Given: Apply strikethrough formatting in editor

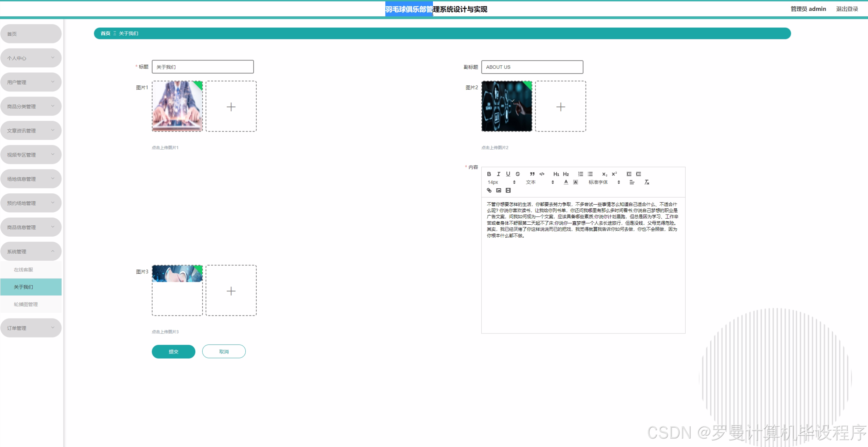Looking at the screenshot, I should pyautogui.click(x=518, y=174).
